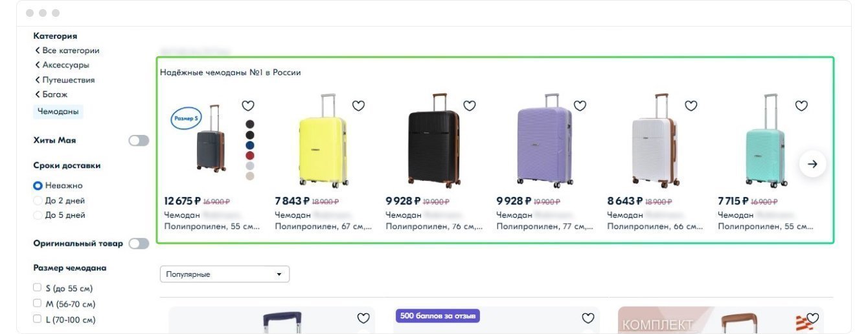Enable the Оригинальный товар toggle
This screenshot has height=334, width=868.
(139, 243)
